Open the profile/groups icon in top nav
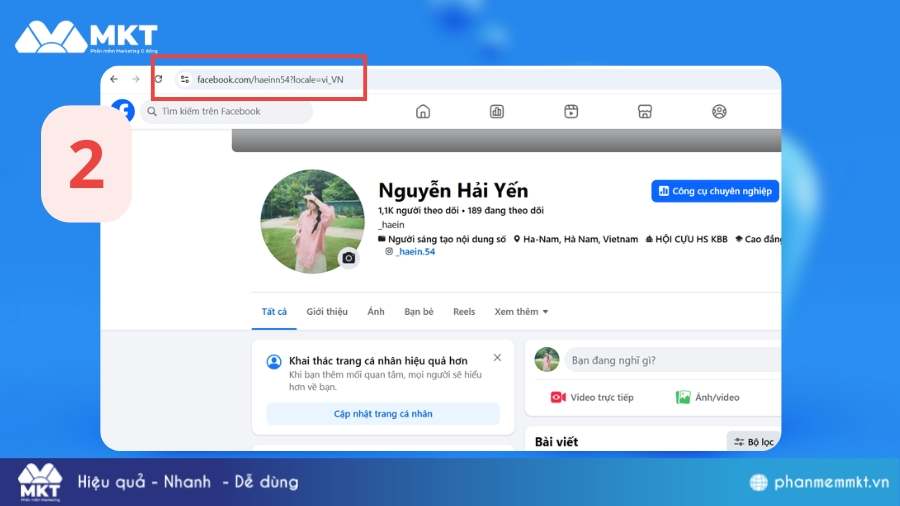This screenshot has width=900, height=506. (x=719, y=111)
